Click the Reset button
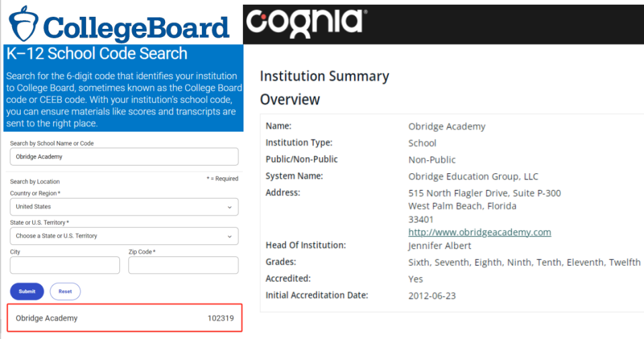 click(x=65, y=291)
